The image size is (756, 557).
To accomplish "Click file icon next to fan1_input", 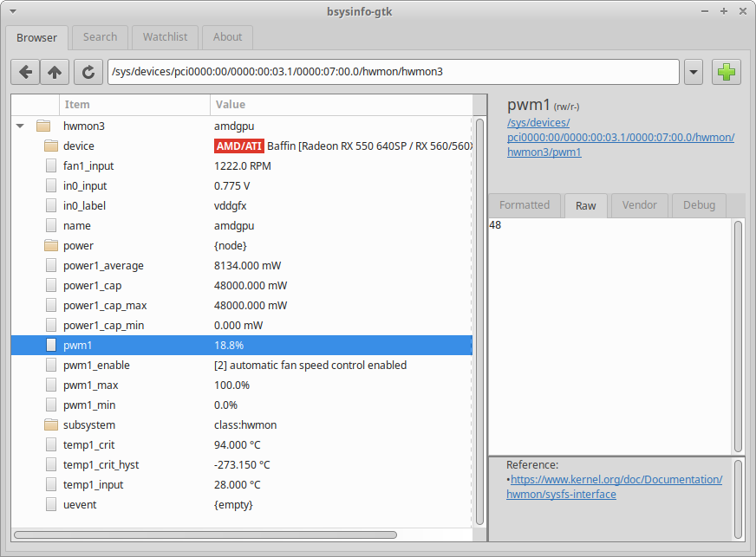I will point(50,165).
